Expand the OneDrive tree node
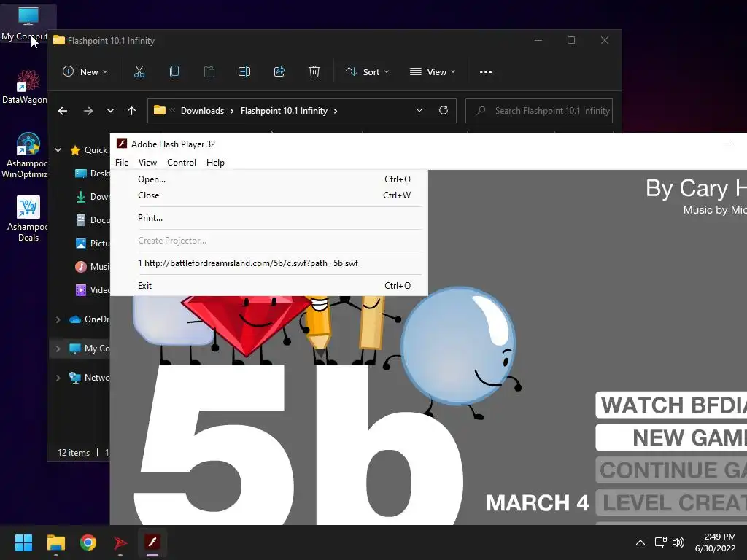Screen dimensions: 747x560 [x=58, y=319]
